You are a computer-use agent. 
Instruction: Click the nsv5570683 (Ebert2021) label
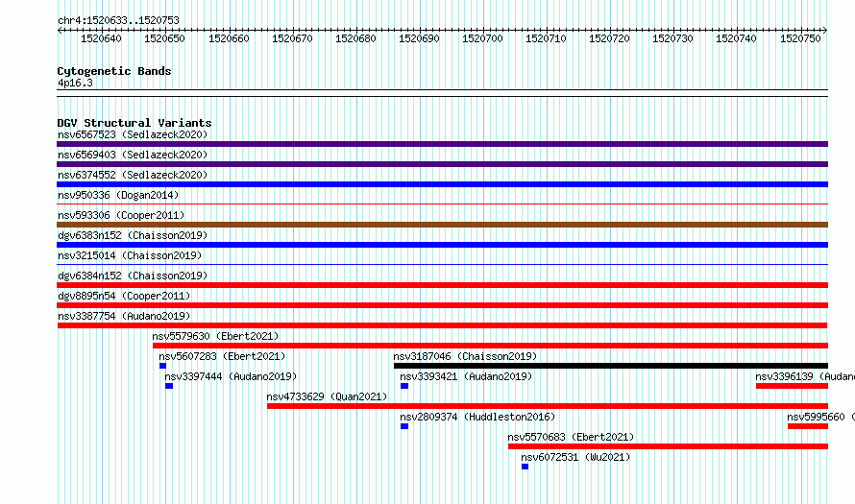(x=571, y=437)
